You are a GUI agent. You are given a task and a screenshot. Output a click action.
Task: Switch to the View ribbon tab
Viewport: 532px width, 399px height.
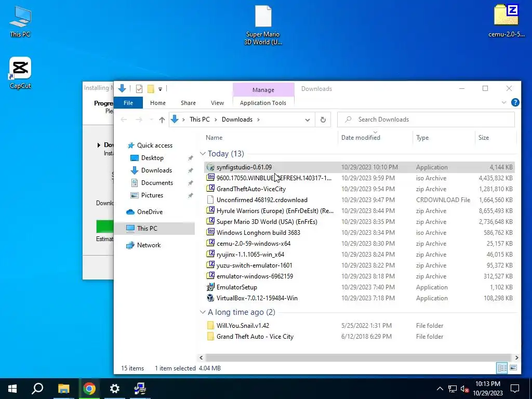(218, 103)
